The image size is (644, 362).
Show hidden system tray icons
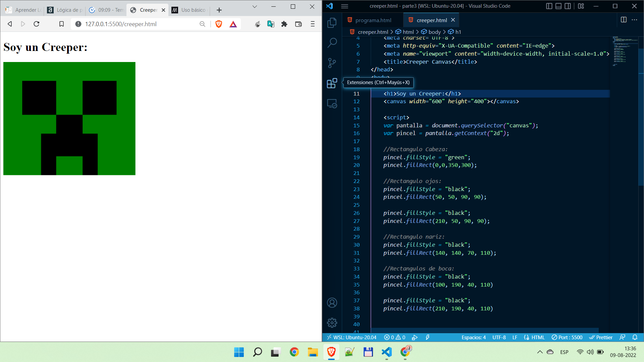[540, 352]
